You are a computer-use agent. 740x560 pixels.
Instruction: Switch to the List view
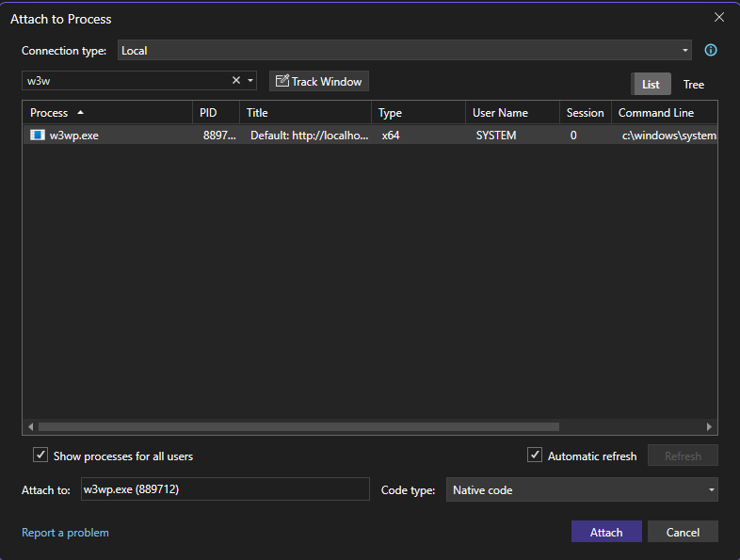point(651,85)
